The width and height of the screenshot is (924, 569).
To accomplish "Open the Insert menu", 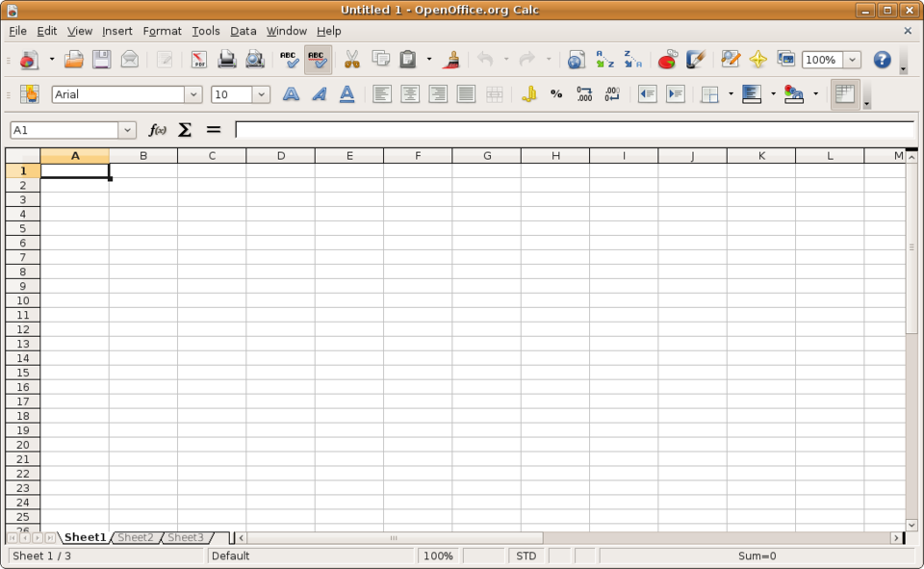I will coord(116,31).
